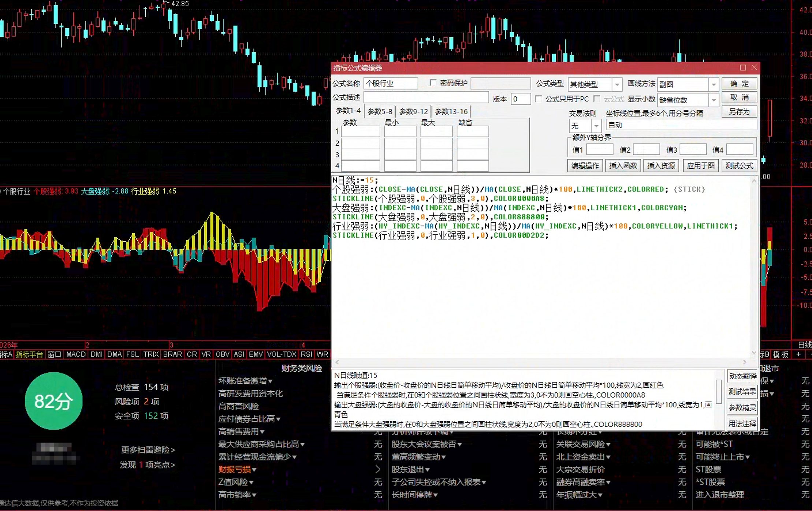Close the 指标公式编辑器 dialog
This screenshot has width=812, height=511.
754,68
